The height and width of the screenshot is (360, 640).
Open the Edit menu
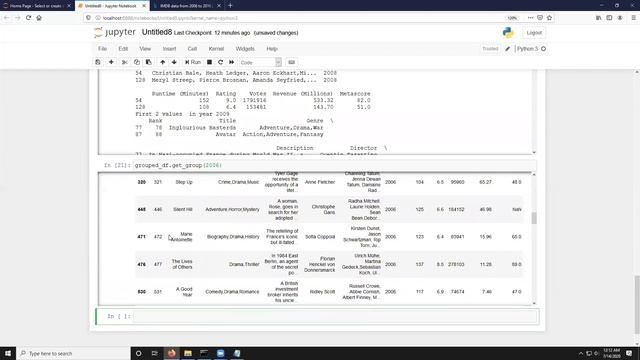pyautogui.click(x=123, y=49)
